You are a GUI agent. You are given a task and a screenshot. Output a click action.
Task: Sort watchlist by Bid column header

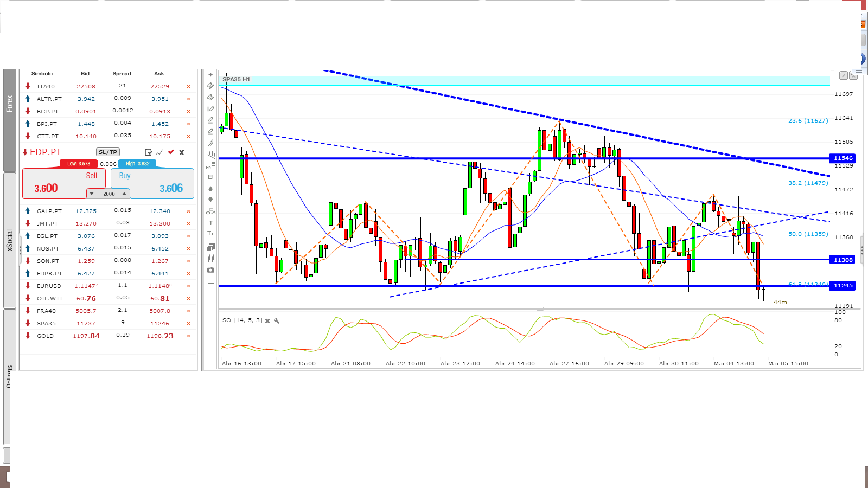pyautogui.click(x=85, y=74)
